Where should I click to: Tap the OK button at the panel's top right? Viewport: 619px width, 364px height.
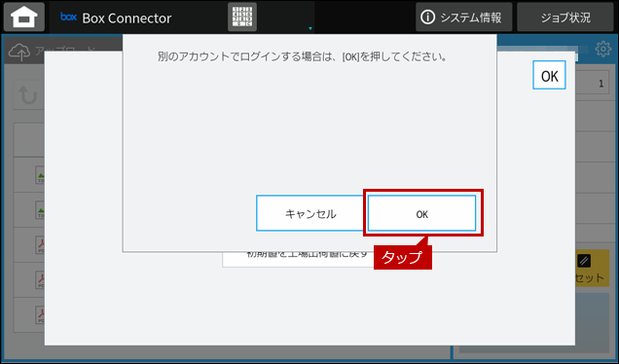point(549,75)
